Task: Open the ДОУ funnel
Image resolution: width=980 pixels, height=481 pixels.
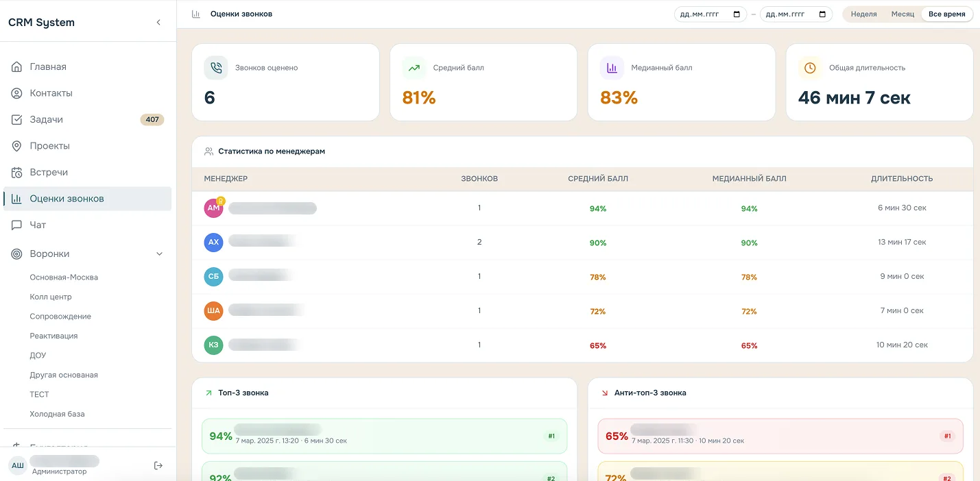Action: click(38, 356)
